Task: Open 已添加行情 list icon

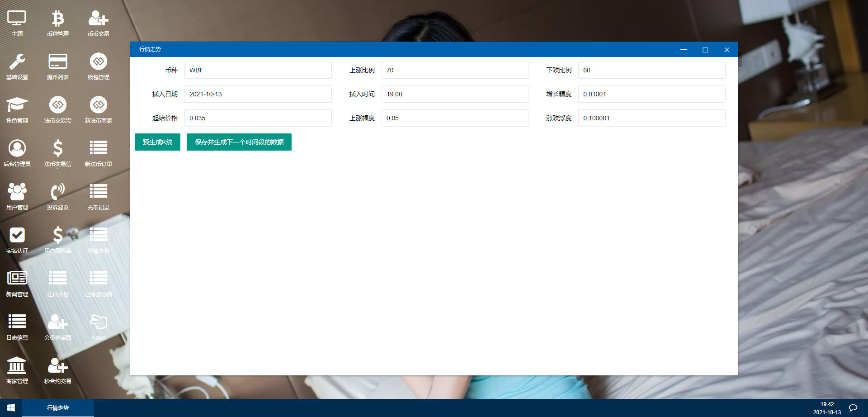Action: tap(99, 284)
